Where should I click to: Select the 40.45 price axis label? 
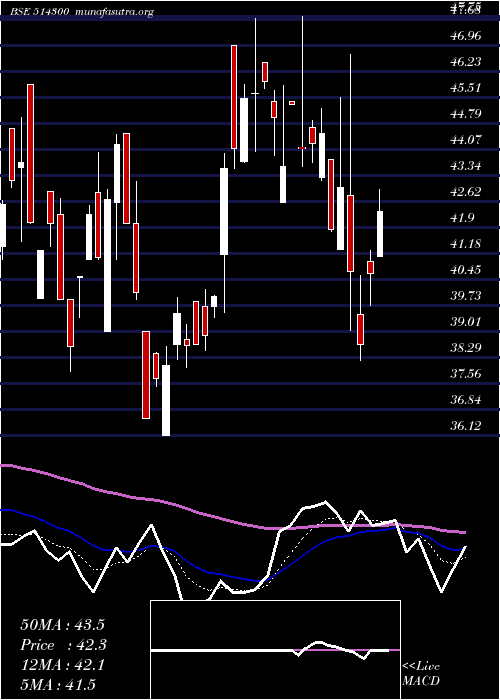tap(466, 270)
